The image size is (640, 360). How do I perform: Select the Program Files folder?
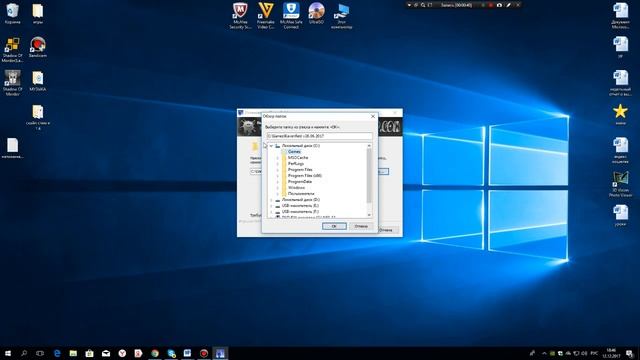pos(300,170)
